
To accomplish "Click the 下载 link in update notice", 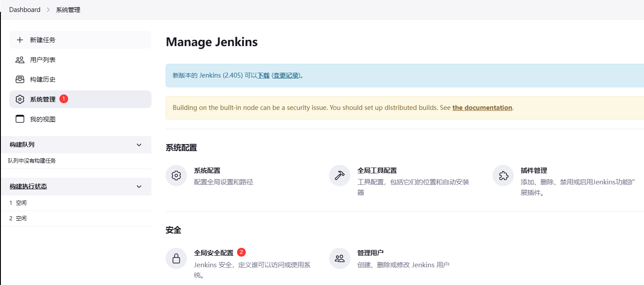I will pyautogui.click(x=264, y=75).
